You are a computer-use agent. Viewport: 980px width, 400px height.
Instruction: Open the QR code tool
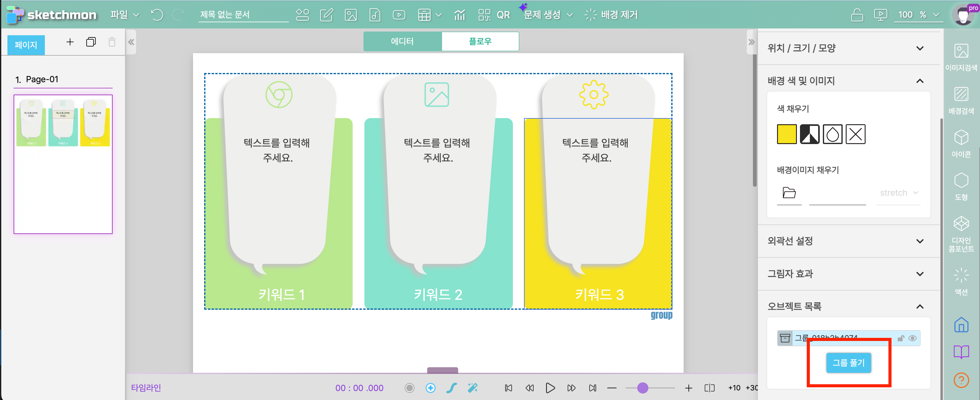tap(494, 15)
